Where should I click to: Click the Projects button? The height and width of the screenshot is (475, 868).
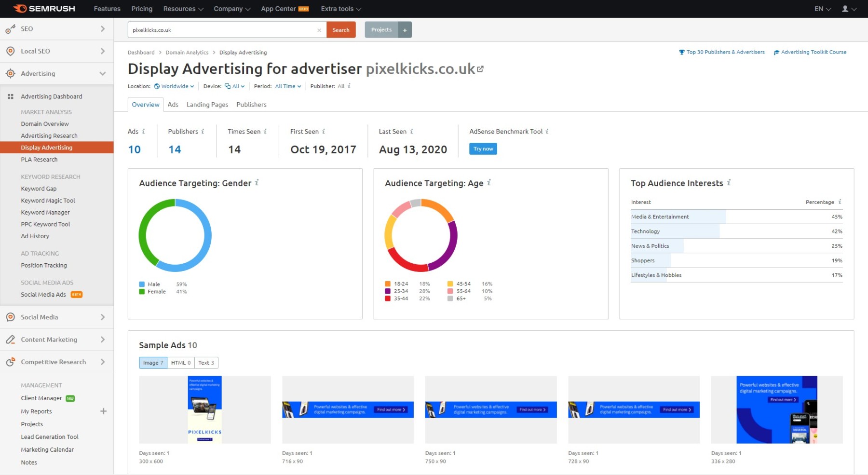pos(381,30)
